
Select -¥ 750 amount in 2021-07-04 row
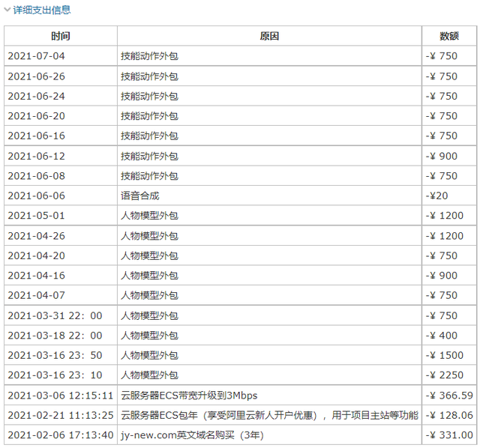click(x=449, y=56)
